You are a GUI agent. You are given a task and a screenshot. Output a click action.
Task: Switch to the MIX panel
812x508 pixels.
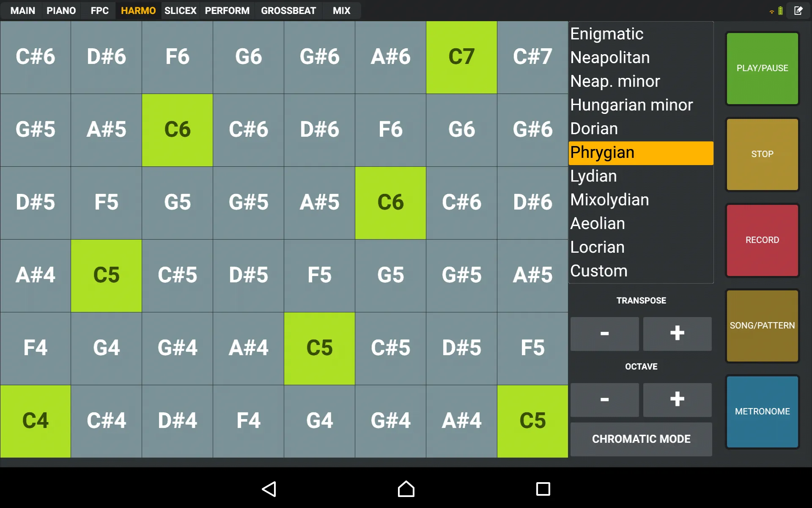coord(341,11)
